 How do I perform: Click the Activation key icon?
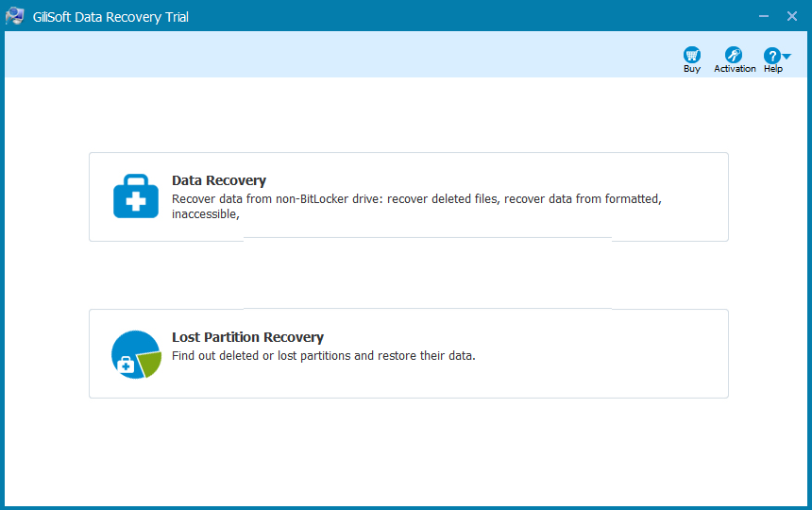(x=734, y=55)
